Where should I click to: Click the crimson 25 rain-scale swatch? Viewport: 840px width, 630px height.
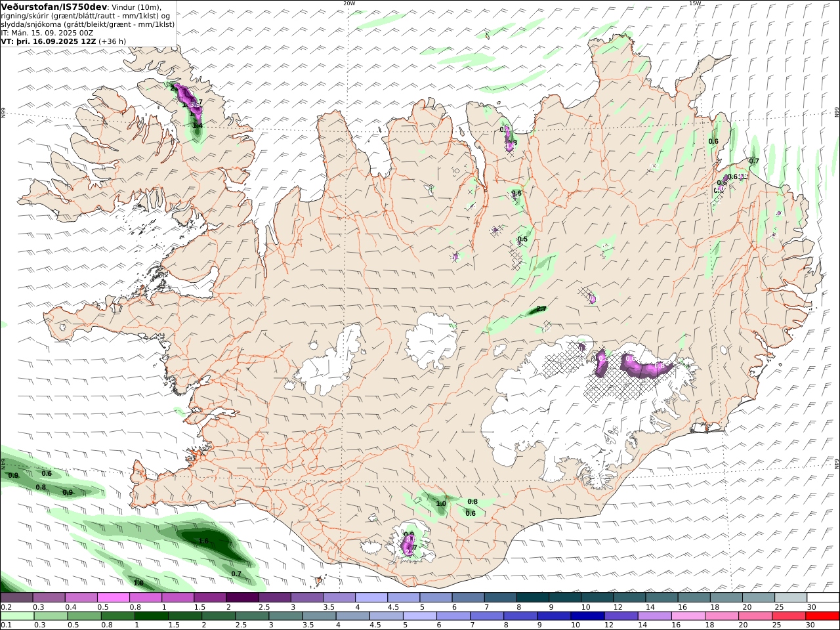point(789,616)
